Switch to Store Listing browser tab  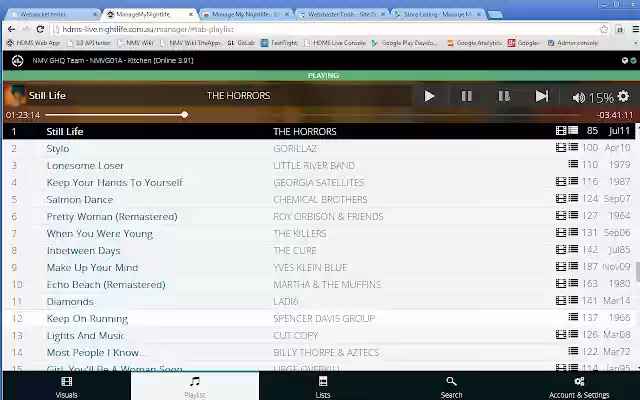point(438,14)
